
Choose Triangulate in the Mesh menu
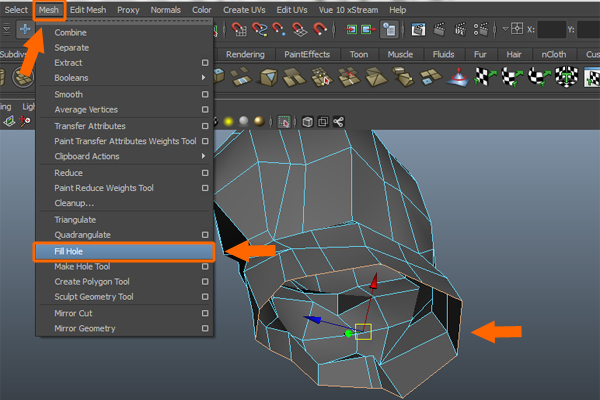pyautogui.click(x=75, y=219)
